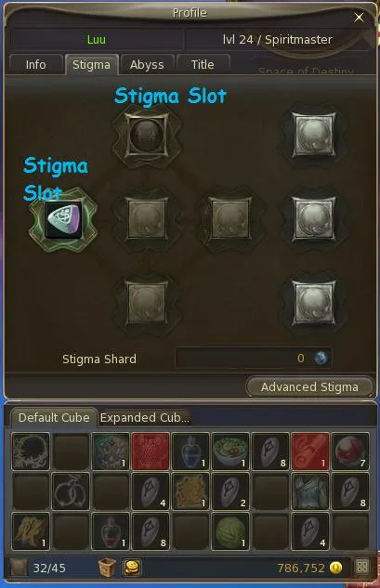Viewport: 380px width, 588px height.
Task: Click the dark empty stigma slot at top
Action: (147, 135)
